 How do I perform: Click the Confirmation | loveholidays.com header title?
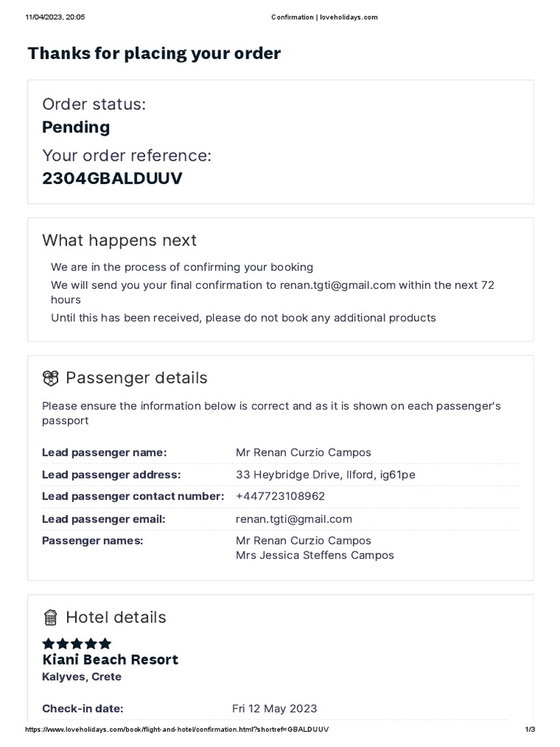click(324, 18)
